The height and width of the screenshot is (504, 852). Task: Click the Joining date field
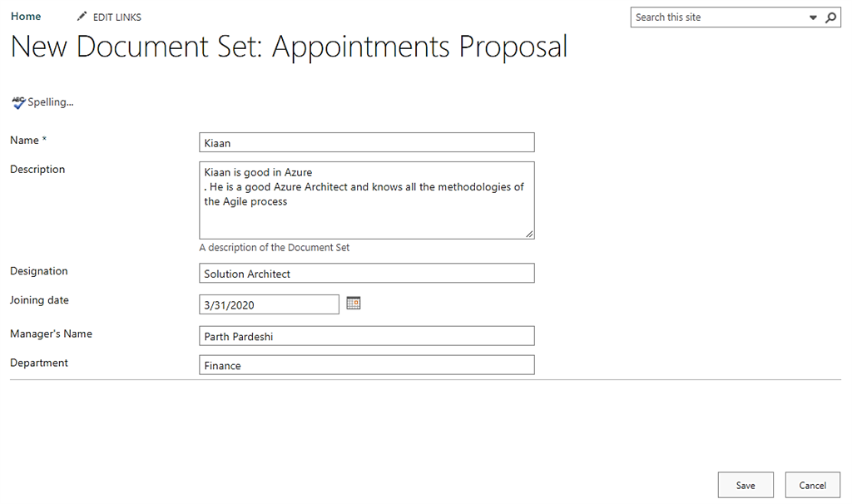(x=268, y=304)
